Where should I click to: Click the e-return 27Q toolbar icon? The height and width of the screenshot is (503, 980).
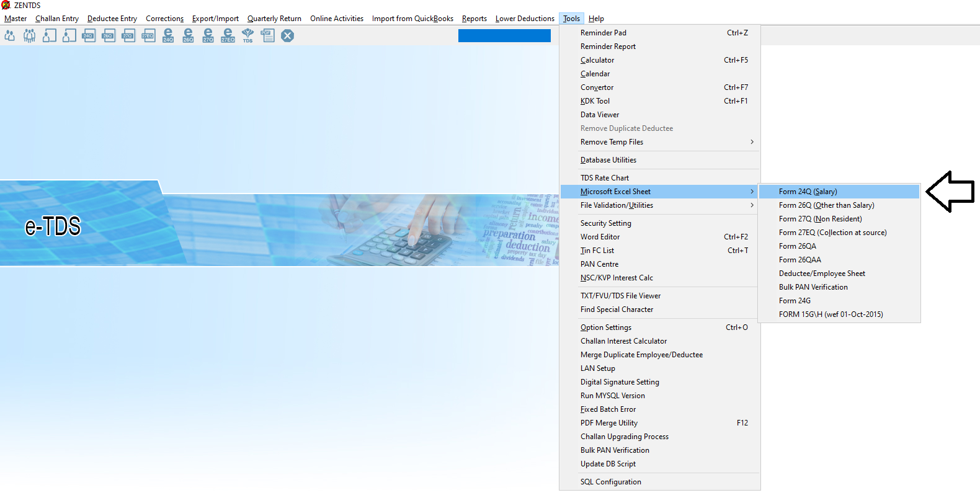pos(208,35)
